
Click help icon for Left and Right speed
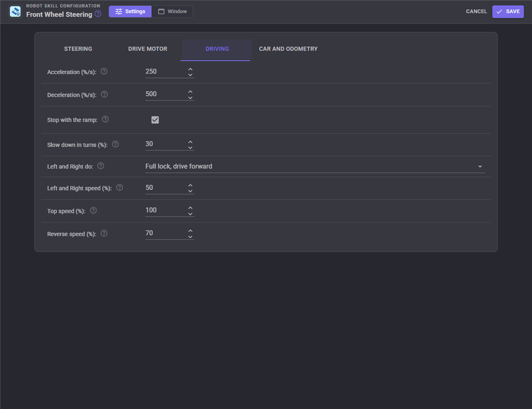point(119,188)
